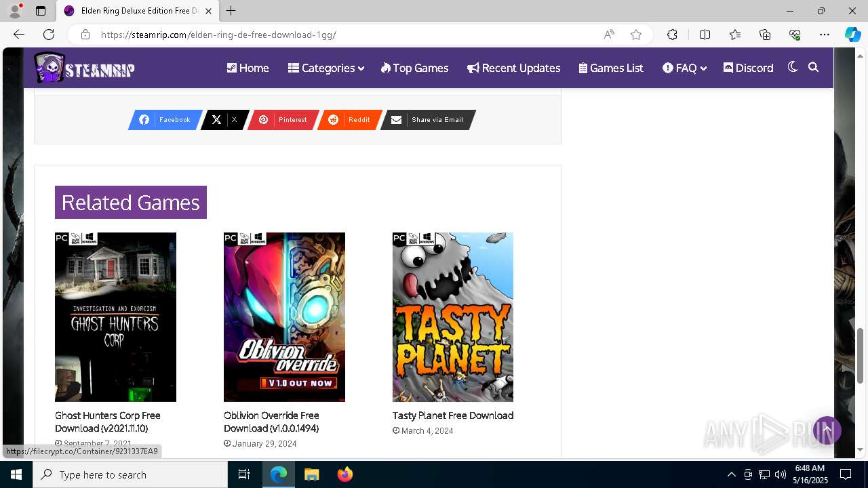Viewport: 868px width, 488px height.
Task: Click the scroll-to-top arrow button
Action: pos(827,430)
